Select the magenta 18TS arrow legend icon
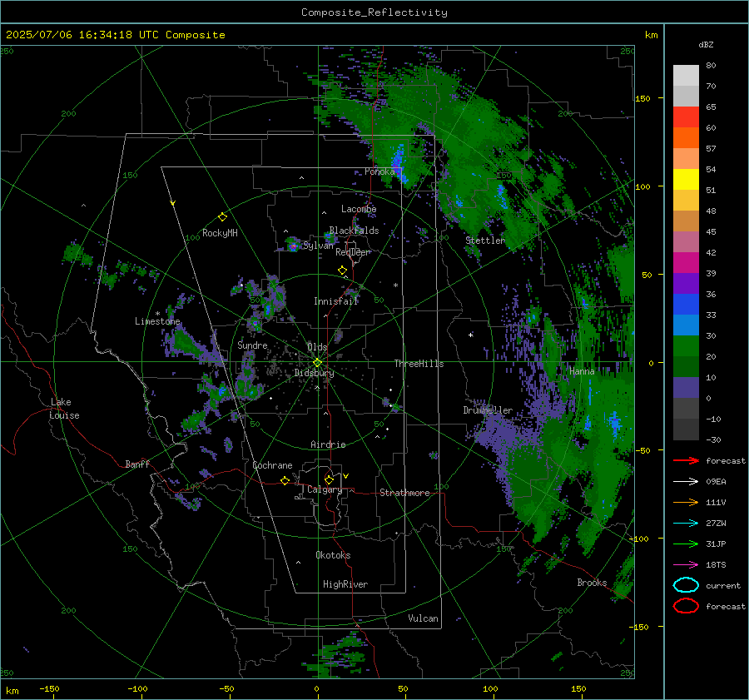 686,565
